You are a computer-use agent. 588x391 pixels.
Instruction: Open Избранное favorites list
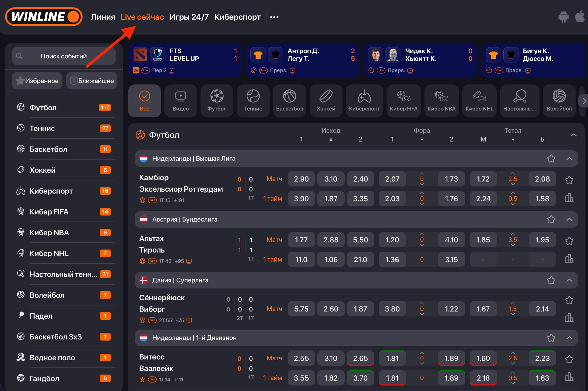[37, 81]
